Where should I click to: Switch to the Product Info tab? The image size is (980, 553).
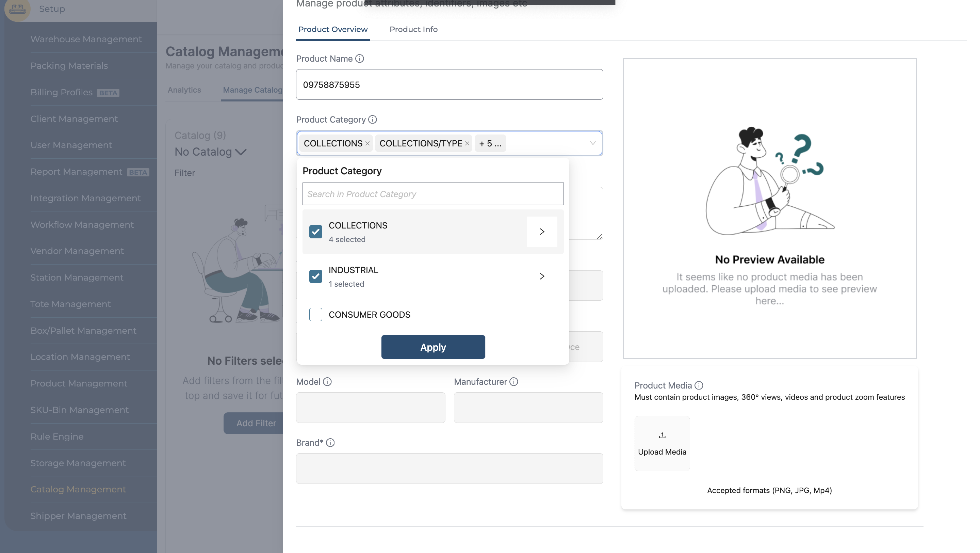(413, 29)
